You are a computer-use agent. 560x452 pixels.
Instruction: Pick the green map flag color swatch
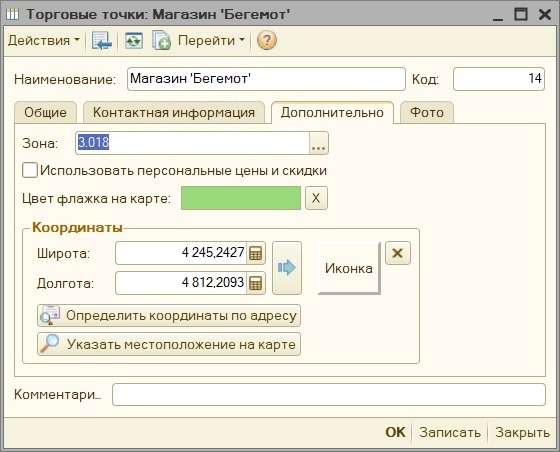coord(241,198)
